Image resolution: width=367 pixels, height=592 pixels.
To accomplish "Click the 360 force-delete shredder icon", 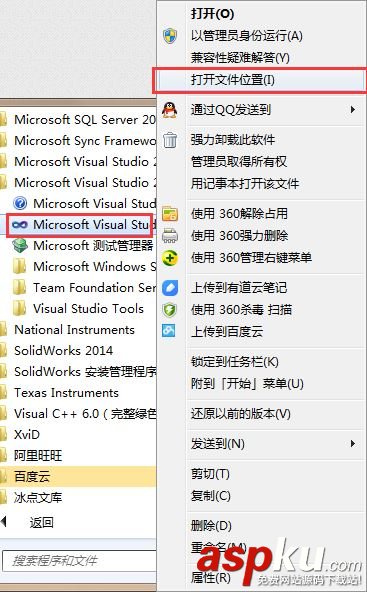I will 170,236.
